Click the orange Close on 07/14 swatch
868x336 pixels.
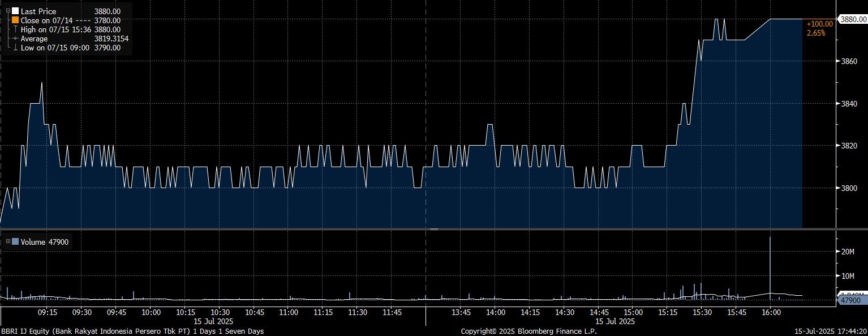[x=15, y=20]
